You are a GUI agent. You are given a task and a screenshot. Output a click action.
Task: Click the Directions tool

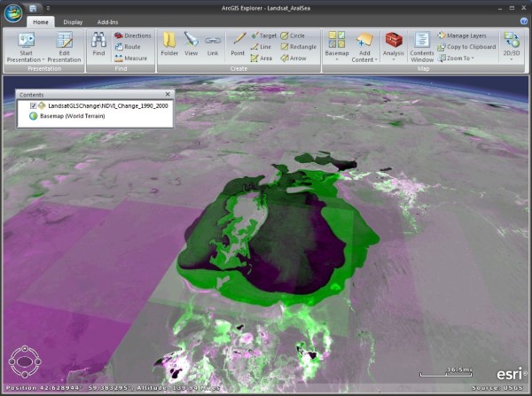click(133, 35)
